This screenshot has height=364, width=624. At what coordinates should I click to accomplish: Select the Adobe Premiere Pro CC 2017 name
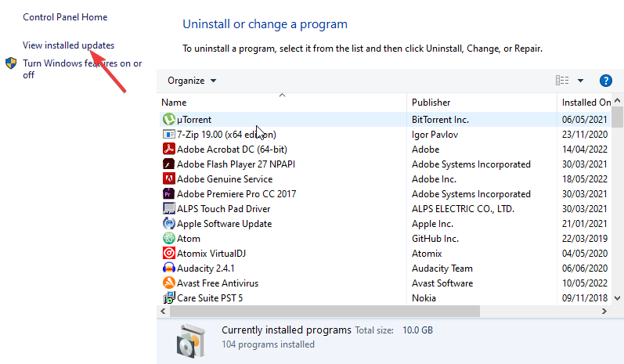pyautogui.click(x=236, y=193)
